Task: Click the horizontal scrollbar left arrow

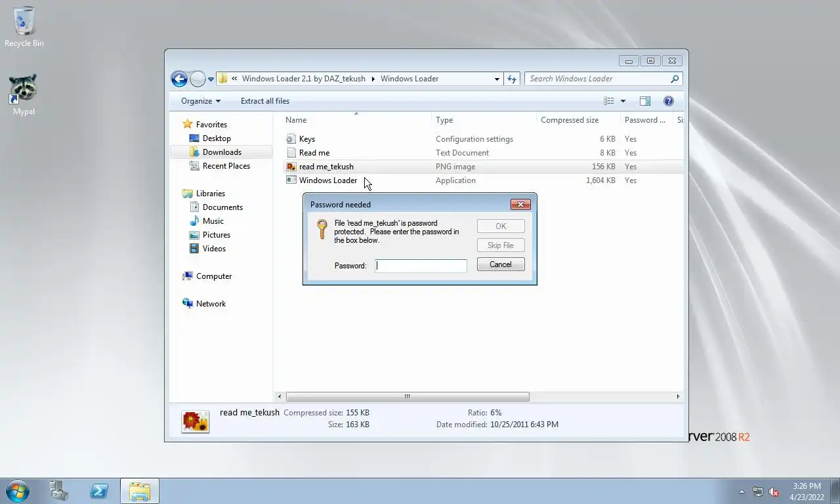Action: click(x=280, y=396)
